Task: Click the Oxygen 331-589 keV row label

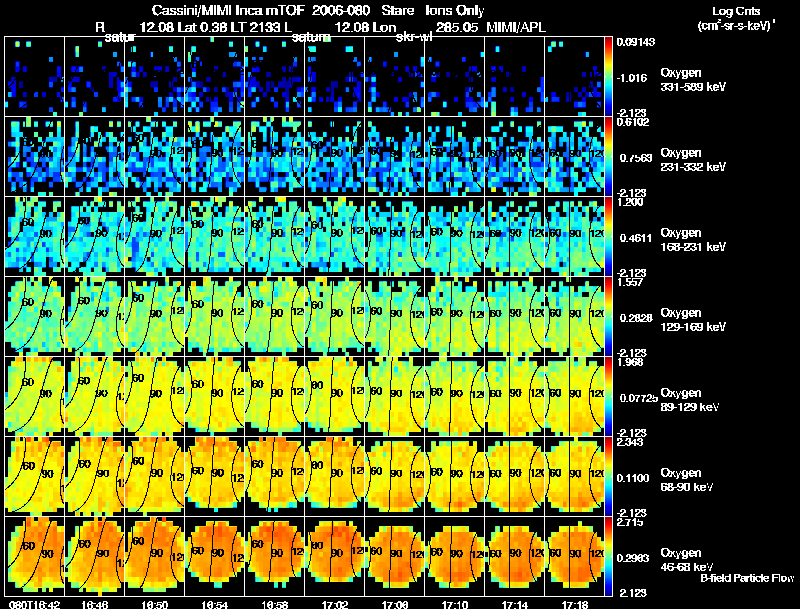Action: (693, 80)
